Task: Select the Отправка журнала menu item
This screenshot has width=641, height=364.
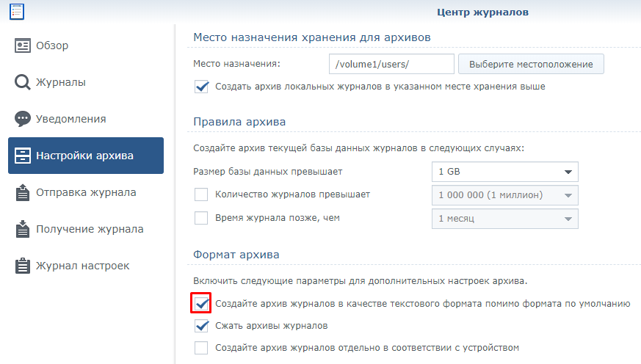Action: coord(86,192)
